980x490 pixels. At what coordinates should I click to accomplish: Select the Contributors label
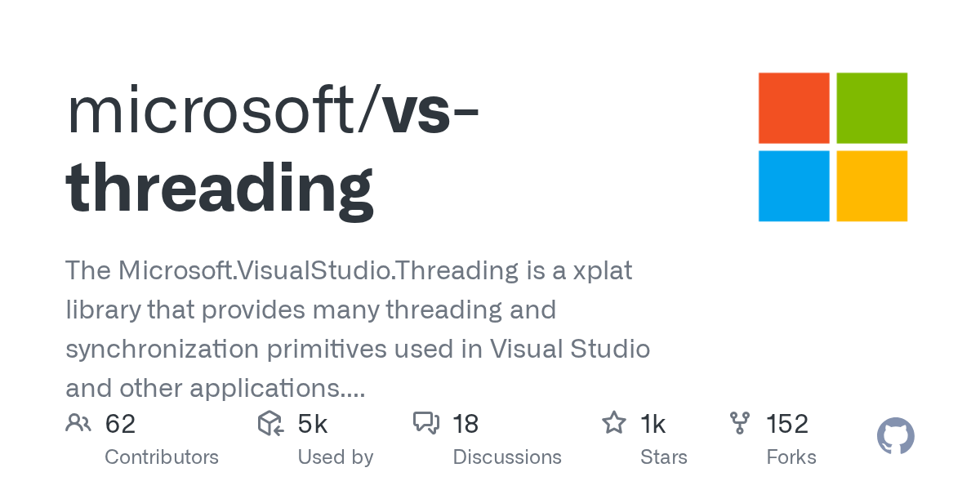click(x=162, y=457)
